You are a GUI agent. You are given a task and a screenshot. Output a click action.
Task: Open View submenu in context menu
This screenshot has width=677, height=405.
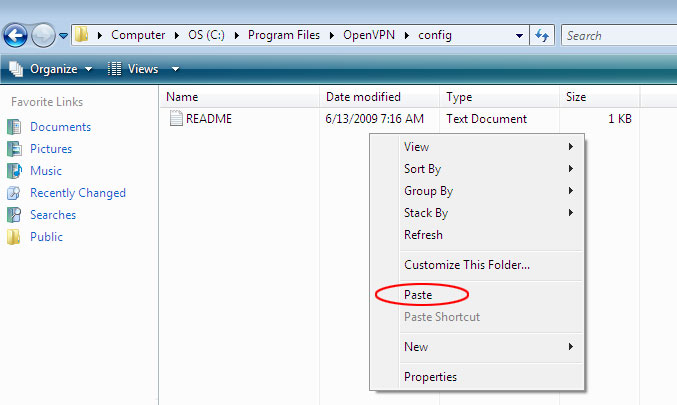(x=477, y=147)
